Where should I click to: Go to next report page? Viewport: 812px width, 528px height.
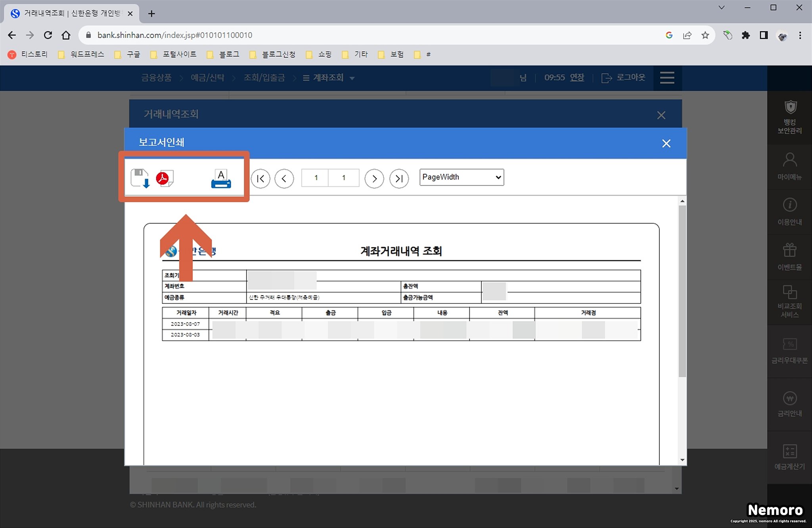(x=374, y=179)
